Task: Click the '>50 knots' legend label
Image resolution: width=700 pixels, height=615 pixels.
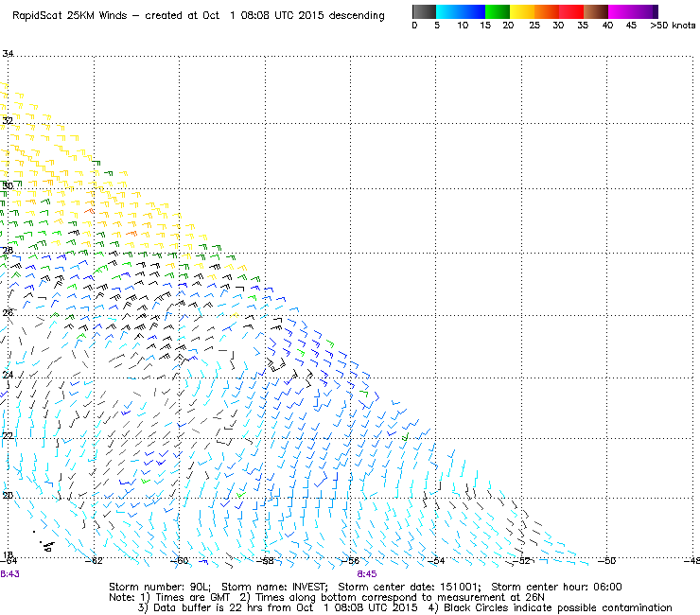Action: [x=673, y=26]
